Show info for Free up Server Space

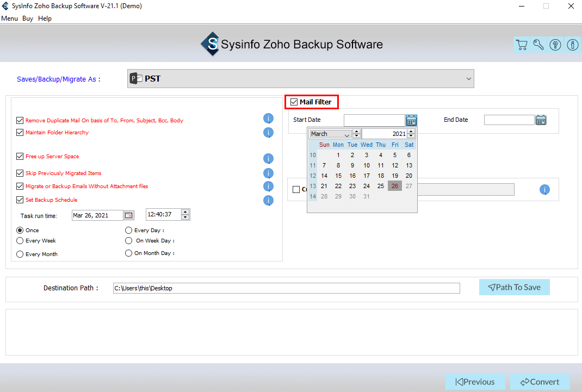click(268, 159)
